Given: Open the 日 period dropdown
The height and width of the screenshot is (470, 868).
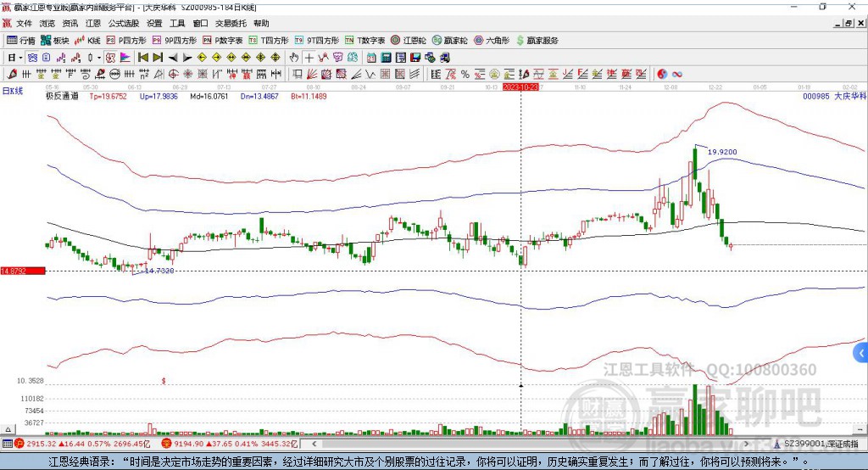Looking at the screenshot, I should tap(15, 58).
